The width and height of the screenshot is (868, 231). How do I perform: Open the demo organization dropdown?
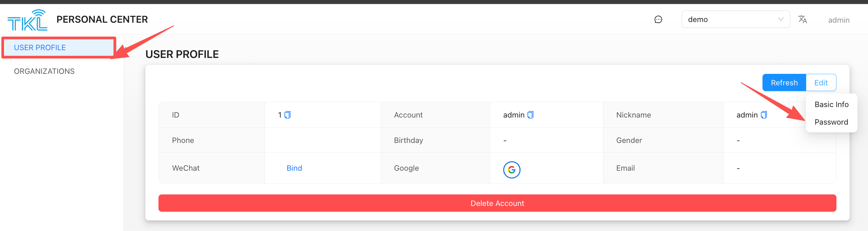pyautogui.click(x=730, y=20)
